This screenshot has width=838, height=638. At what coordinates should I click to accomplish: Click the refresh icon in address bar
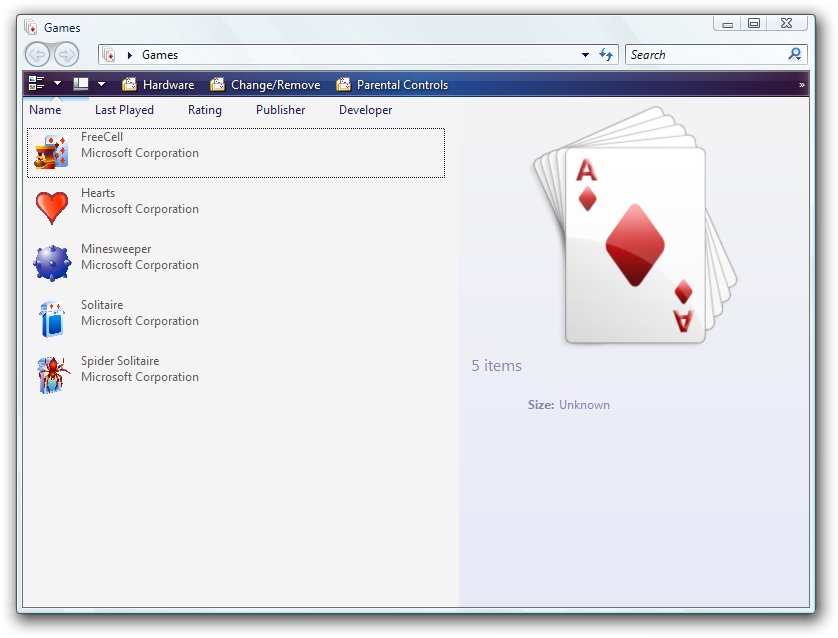click(x=606, y=55)
